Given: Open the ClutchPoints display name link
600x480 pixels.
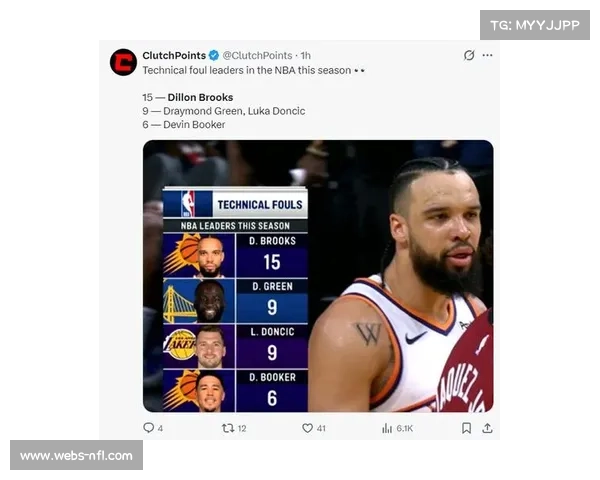Looking at the screenshot, I should coord(174,56).
